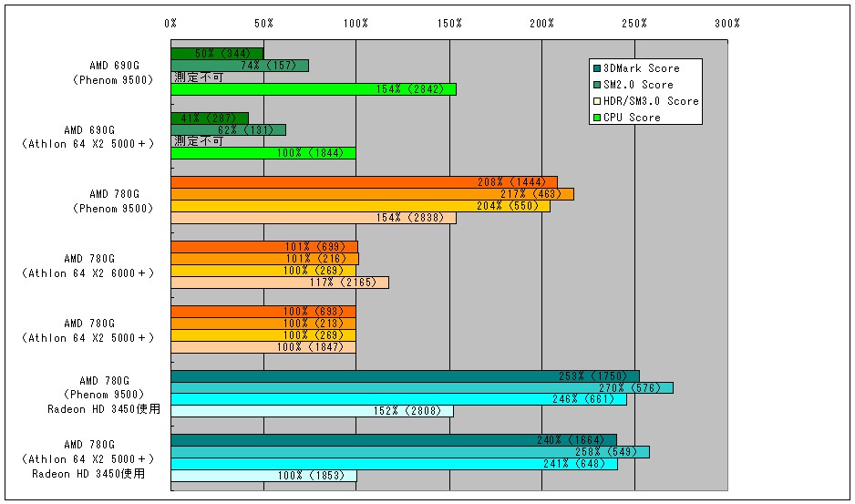Select 'AMD 780G (Athlon 64 X2 5000+) Radeon HD 3450' label
The height and width of the screenshot is (504, 855).
pos(88,459)
